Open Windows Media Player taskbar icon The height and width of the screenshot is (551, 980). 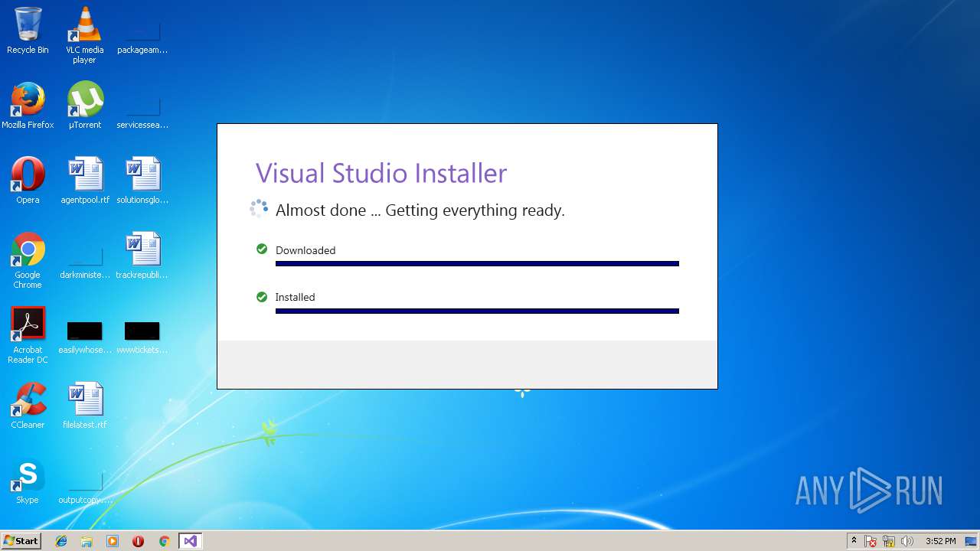[113, 541]
